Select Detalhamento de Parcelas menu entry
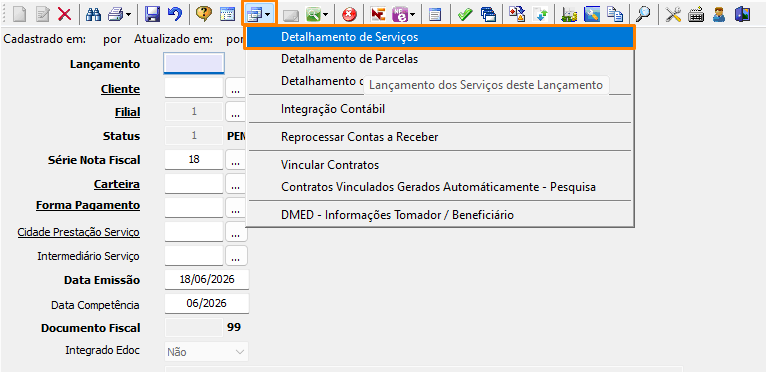This screenshot has width=766, height=372. click(440, 59)
